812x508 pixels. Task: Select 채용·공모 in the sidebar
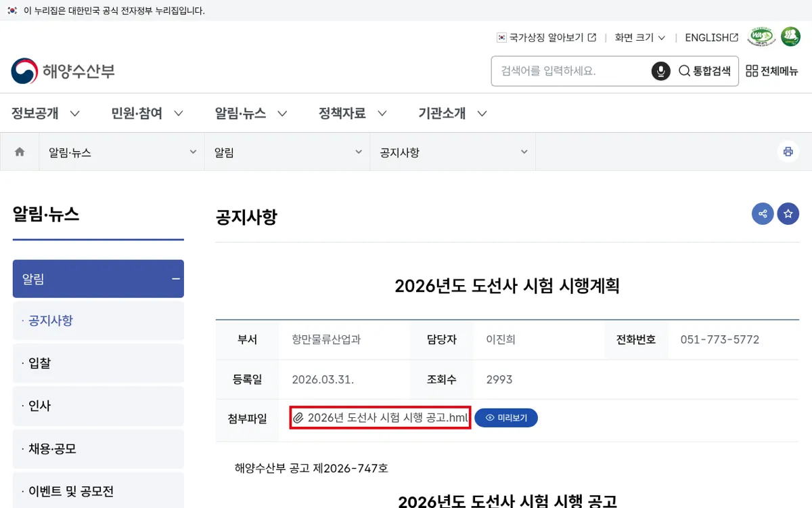[x=98, y=448]
